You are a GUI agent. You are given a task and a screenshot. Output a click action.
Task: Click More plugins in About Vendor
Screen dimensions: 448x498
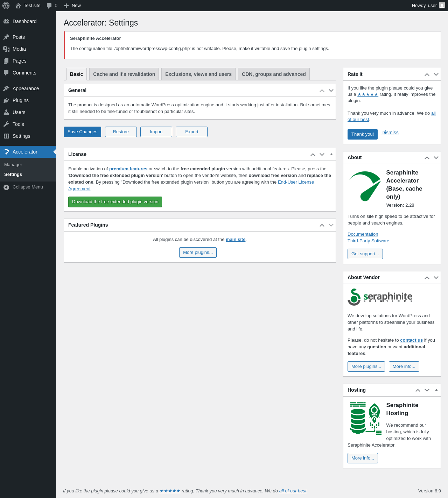point(366,367)
